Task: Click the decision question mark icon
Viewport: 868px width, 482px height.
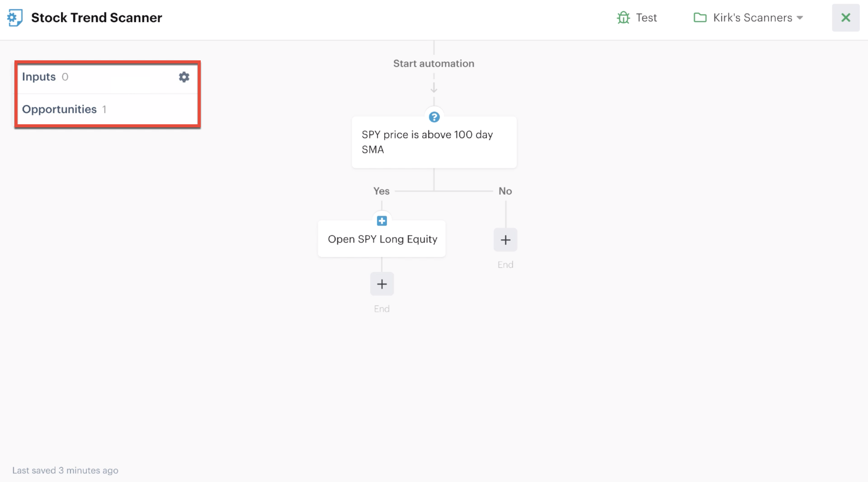Action: pos(434,117)
